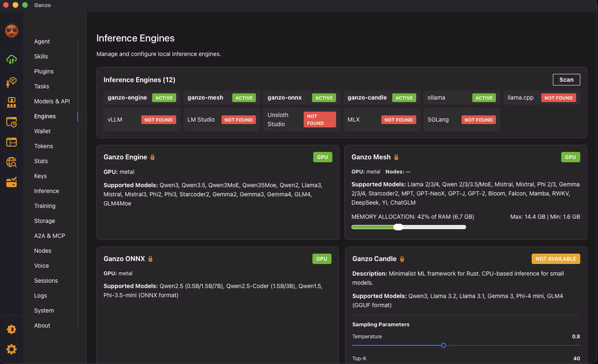View Logs in the sidebar
Screen dimensions: 598x364
click(x=40, y=296)
